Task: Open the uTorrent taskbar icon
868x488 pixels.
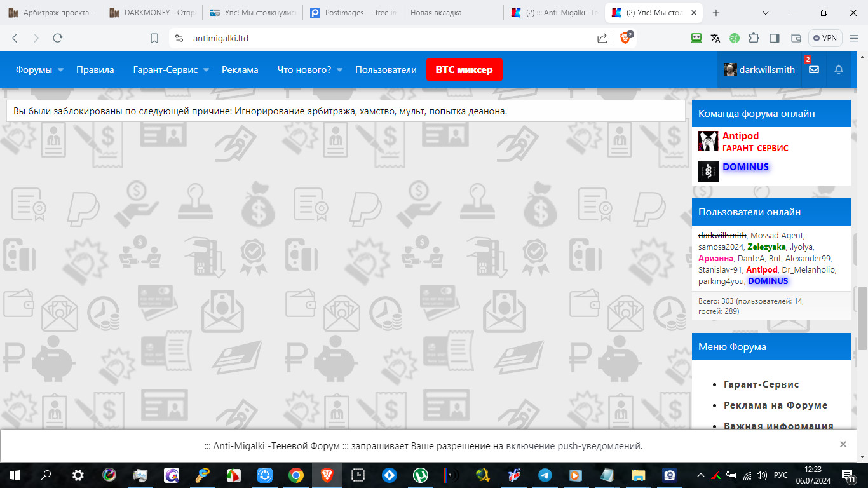Action: pyautogui.click(x=420, y=475)
